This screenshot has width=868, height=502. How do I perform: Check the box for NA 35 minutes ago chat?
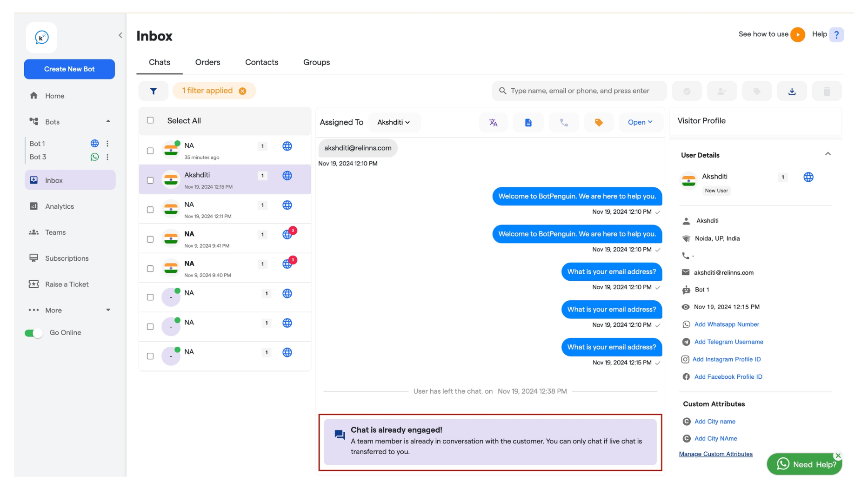[x=150, y=151]
